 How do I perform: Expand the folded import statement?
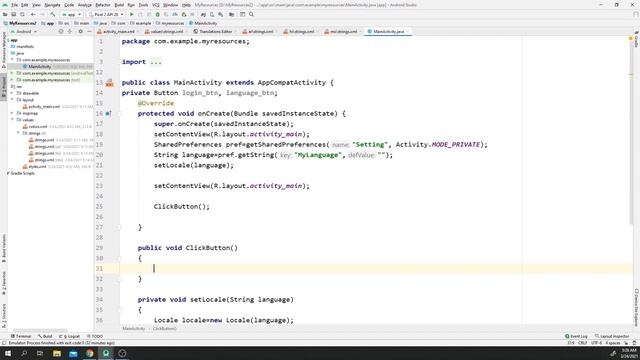[156, 62]
